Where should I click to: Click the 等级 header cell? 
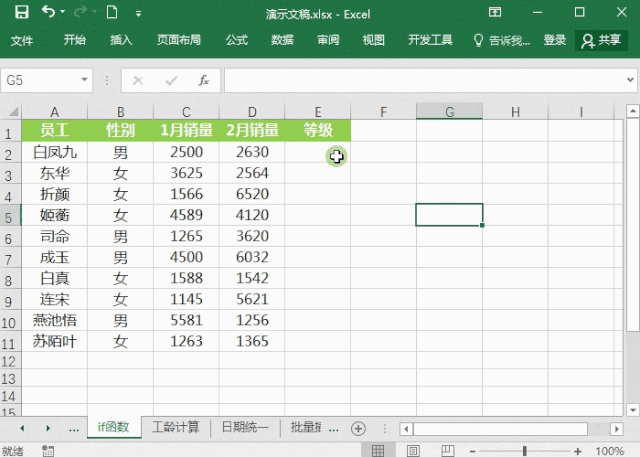tap(318, 131)
